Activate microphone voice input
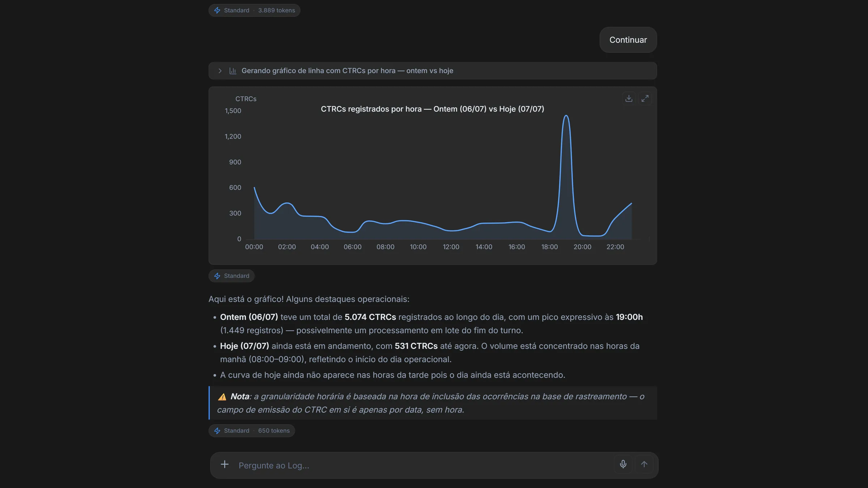The image size is (868, 488). (x=623, y=464)
